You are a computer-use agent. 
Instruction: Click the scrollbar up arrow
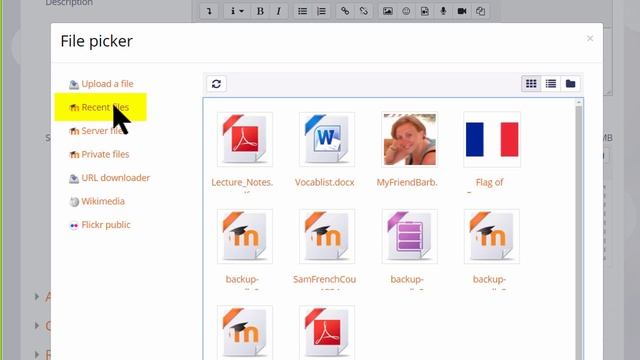click(578, 102)
